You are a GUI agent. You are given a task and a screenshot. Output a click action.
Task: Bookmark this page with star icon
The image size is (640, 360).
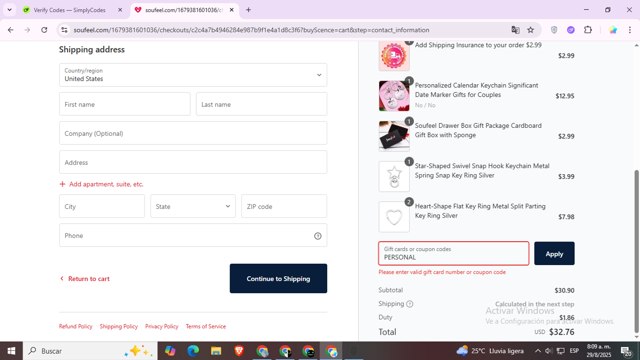pos(530,30)
